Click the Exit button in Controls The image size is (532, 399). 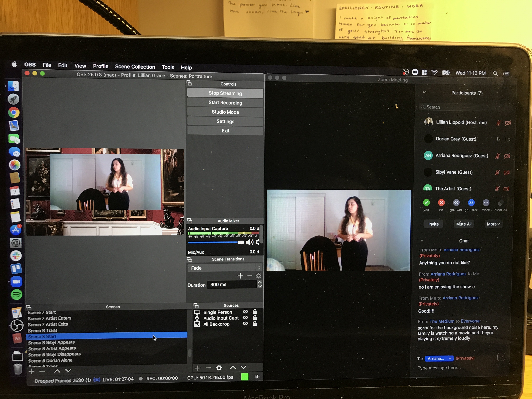[225, 131]
